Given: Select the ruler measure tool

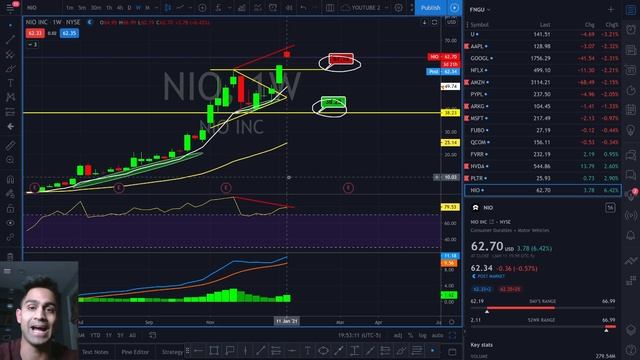Looking at the screenshot, I should point(10,145).
